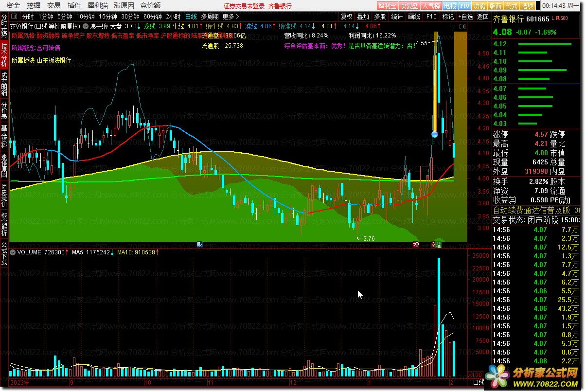Click the 画线 drawing toolbar button
The image size is (586, 392).
414,17
